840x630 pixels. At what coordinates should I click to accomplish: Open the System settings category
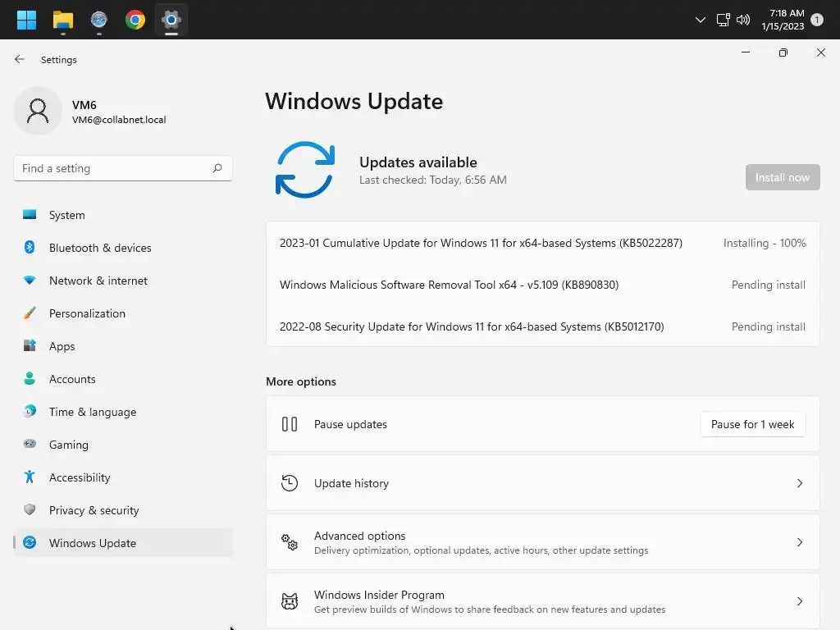(x=123, y=215)
